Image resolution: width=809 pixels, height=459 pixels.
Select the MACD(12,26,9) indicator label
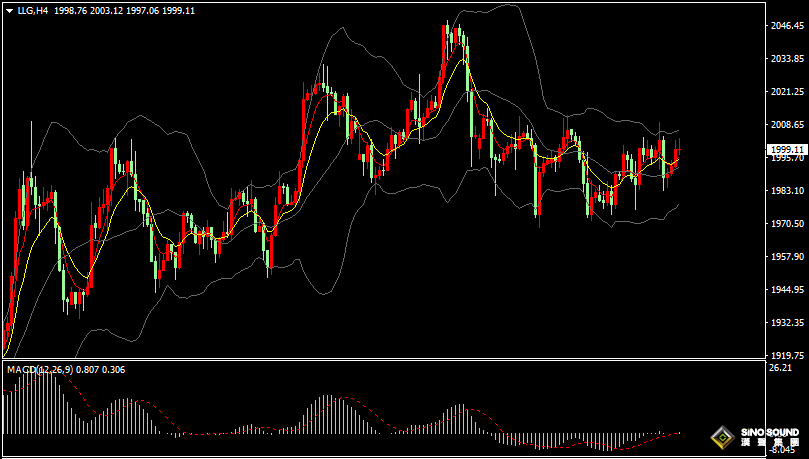(x=38, y=370)
